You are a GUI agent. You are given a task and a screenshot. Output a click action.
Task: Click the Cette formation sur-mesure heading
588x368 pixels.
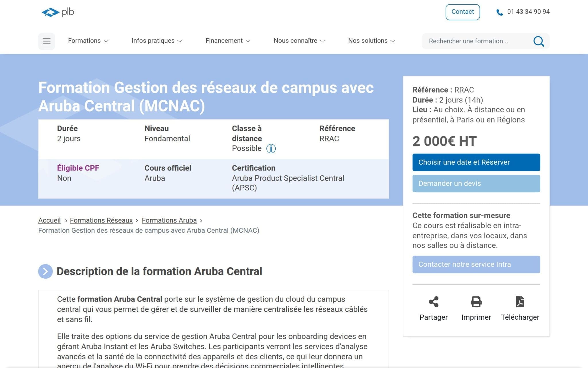click(x=461, y=215)
